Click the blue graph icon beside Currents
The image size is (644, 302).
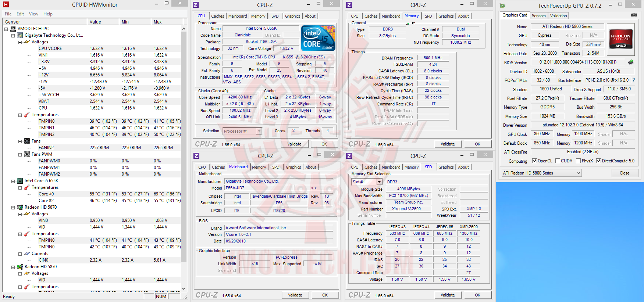[x=27, y=254]
